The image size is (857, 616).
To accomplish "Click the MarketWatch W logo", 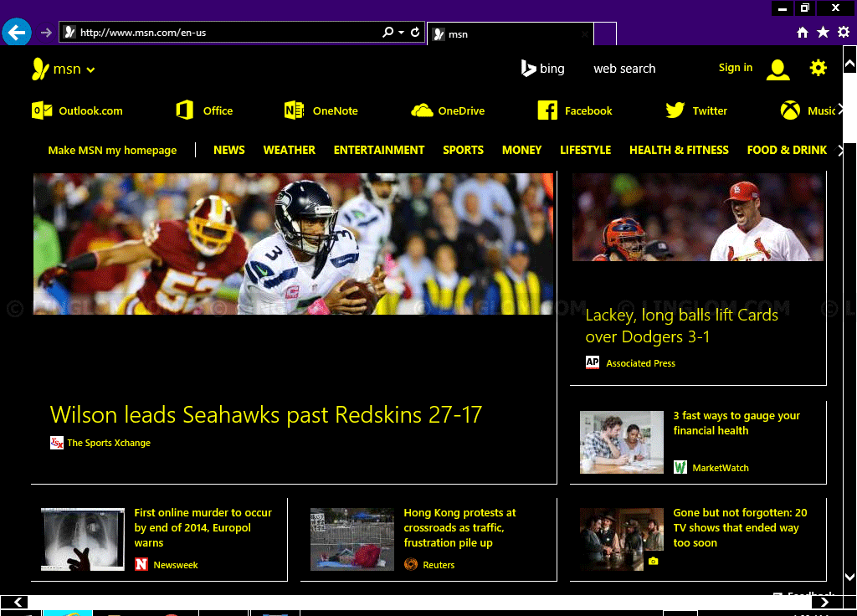I will [680, 467].
